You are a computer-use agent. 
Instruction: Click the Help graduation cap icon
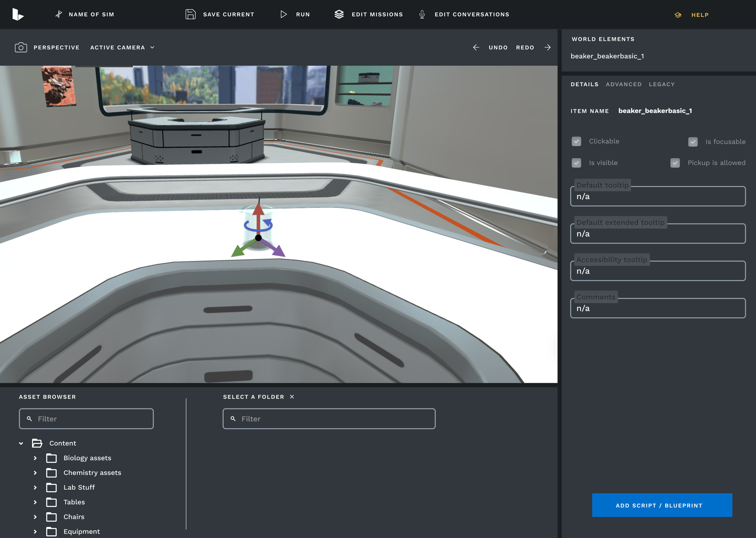pyautogui.click(x=678, y=15)
